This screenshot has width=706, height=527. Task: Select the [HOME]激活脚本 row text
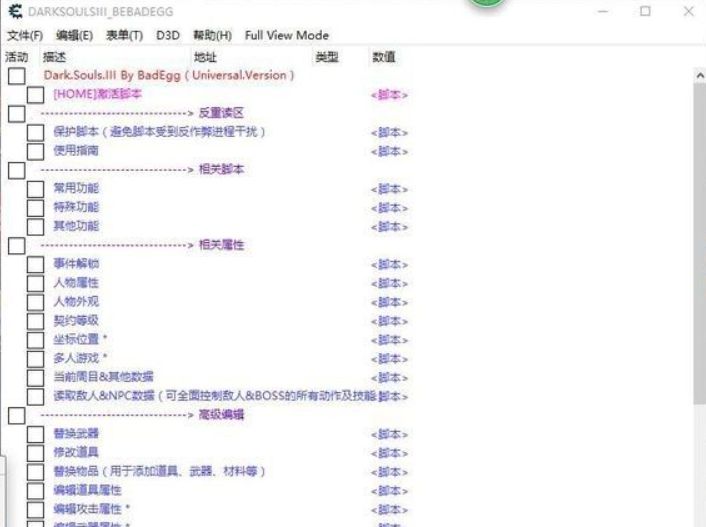(x=98, y=94)
